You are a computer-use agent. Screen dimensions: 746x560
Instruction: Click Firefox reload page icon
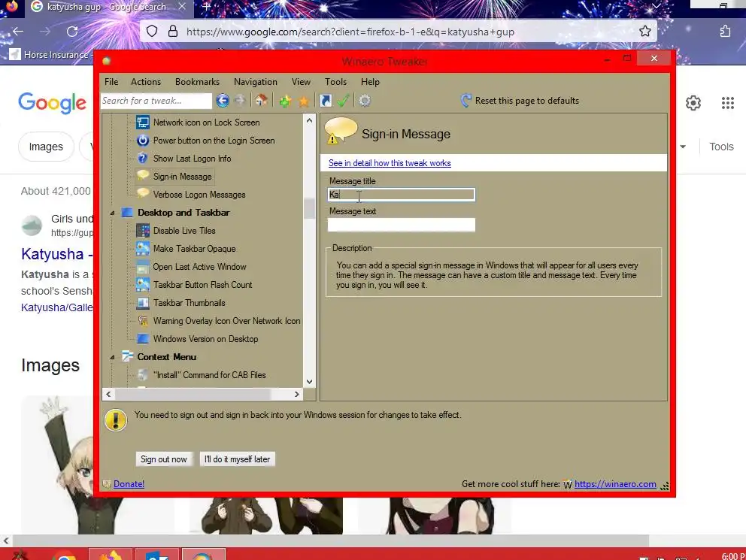(72, 32)
